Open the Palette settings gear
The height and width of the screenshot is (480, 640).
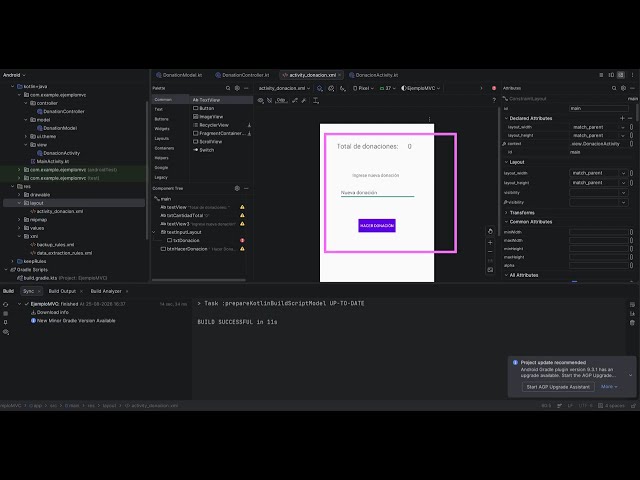coord(237,88)
